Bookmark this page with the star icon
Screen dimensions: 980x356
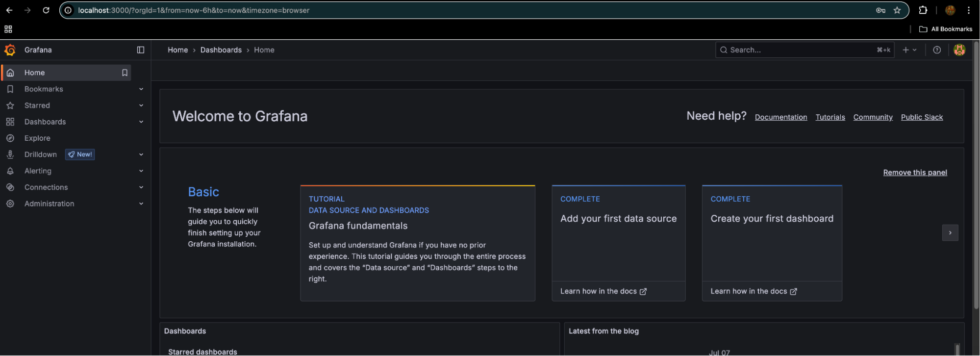[x=897, y=10]
